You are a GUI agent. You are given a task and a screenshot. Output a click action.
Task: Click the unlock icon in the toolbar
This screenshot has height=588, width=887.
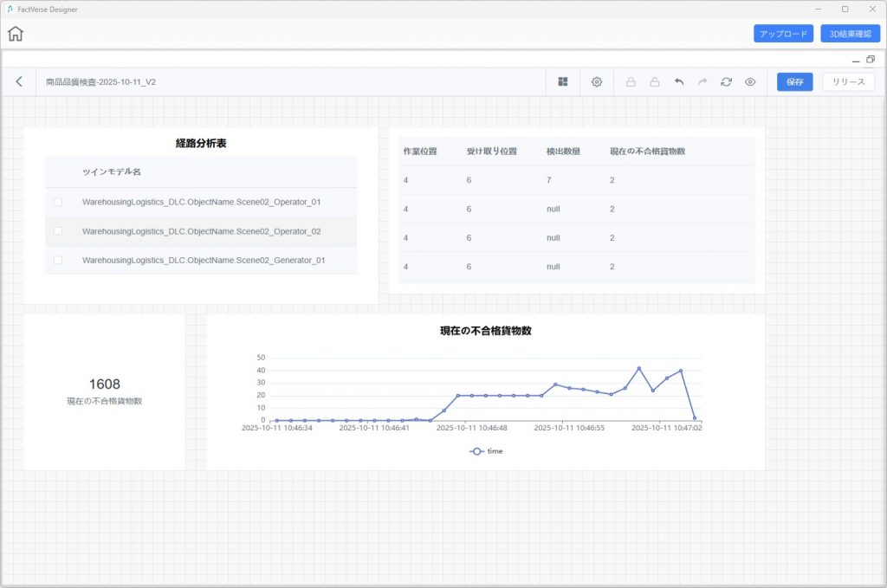655,81
